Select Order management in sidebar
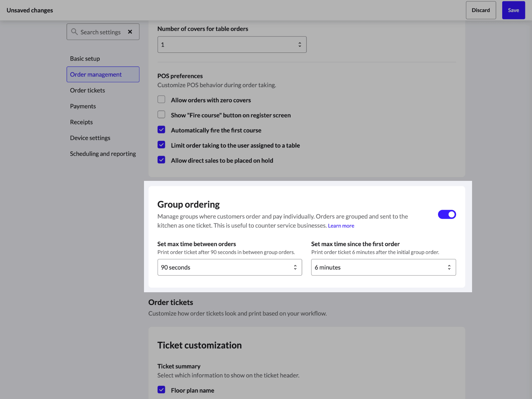 click(103, 74)
